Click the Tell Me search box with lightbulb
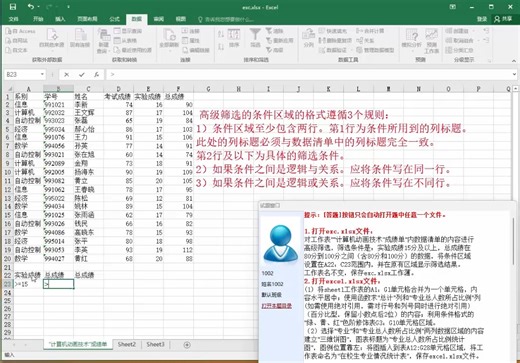This screenshot has height=363, width=520. tap(226, 19)
